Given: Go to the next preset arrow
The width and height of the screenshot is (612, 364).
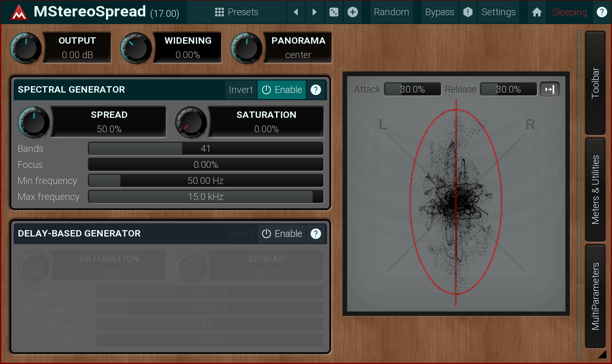Looking at the screenshot, I should click(x=315, y=12).
